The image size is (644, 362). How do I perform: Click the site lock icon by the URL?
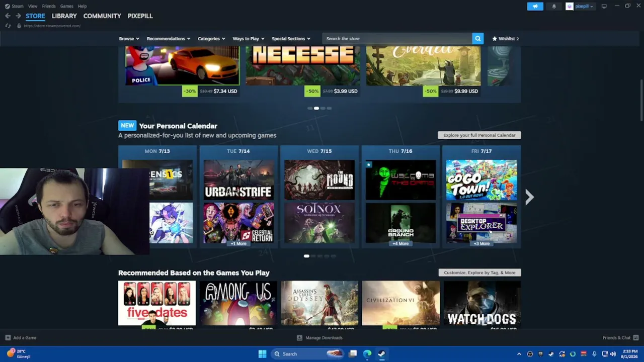click(x=19, y=26)
